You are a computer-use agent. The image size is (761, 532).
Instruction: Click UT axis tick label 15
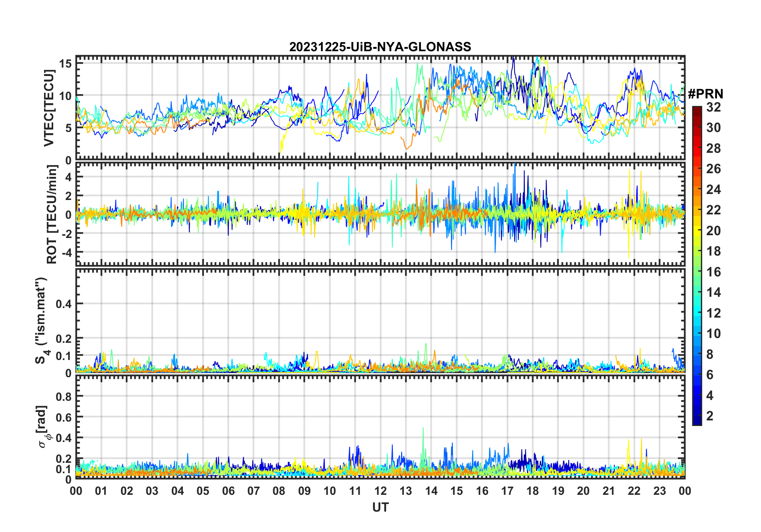coord(457,491)
